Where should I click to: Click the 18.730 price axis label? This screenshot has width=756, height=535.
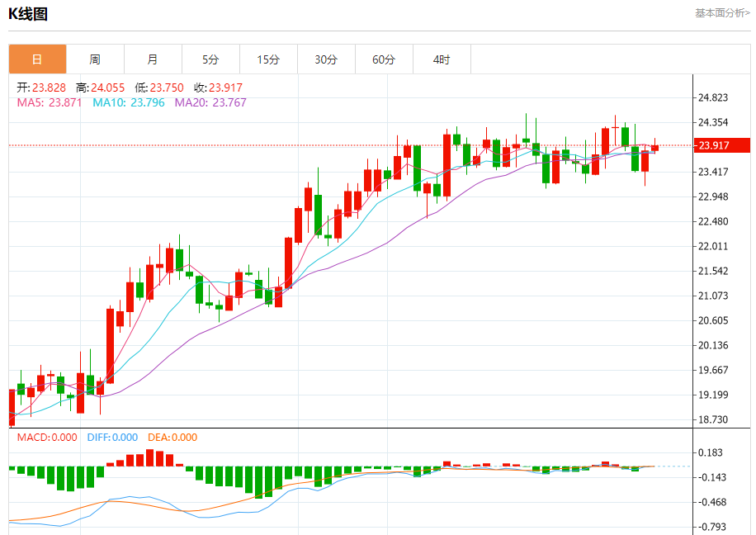713,419
